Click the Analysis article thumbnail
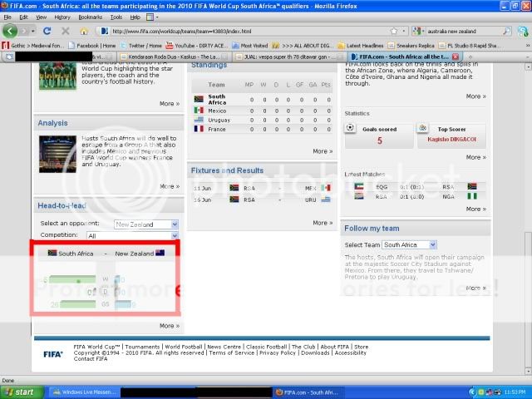This screenshot has height=399, width=532. click(x=57, y=154)
